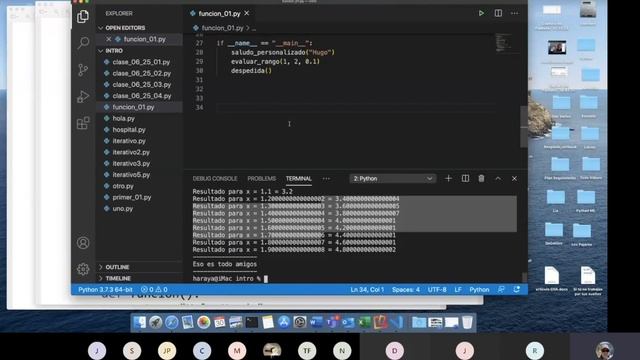Split the terminal pane

click(x=465, y=178)
